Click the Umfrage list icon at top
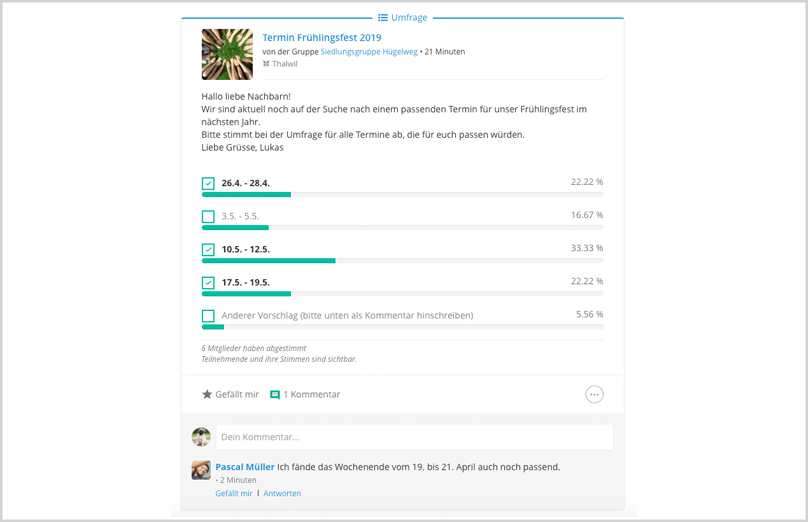This screenshot has height=522, width=808. [382, 18]
